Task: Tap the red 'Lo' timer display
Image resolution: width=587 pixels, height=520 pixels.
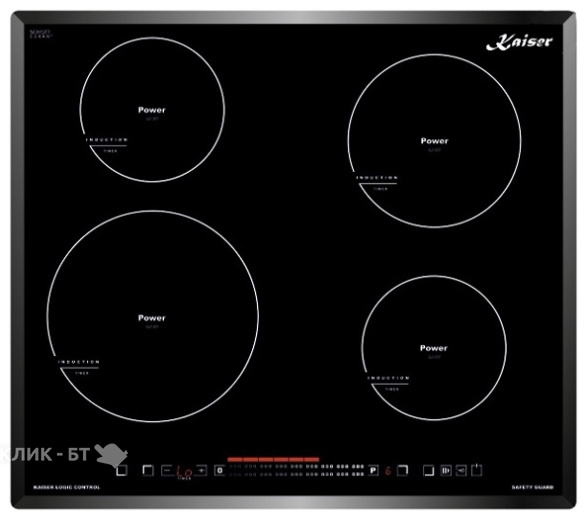Action: coord(185,472)
